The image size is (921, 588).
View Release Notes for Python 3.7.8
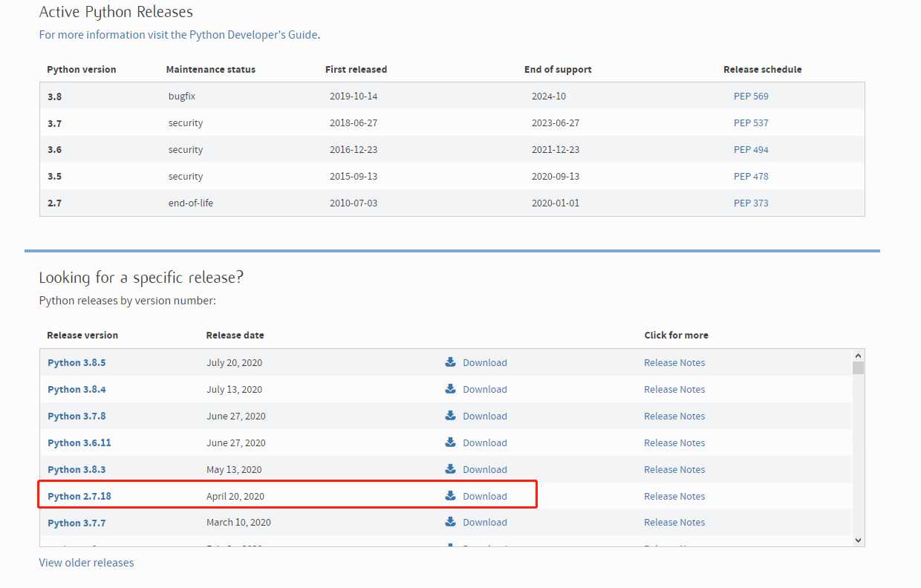tap(674, 416)
